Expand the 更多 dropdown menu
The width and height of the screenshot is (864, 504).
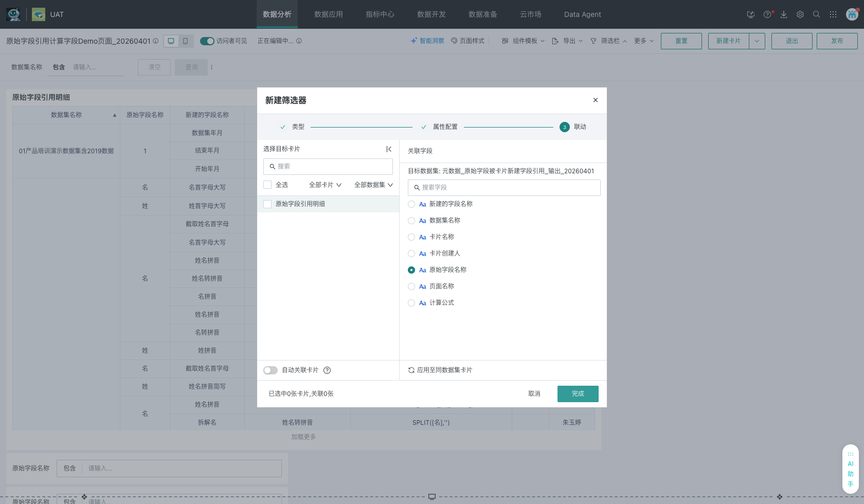[x=643, y=41]
